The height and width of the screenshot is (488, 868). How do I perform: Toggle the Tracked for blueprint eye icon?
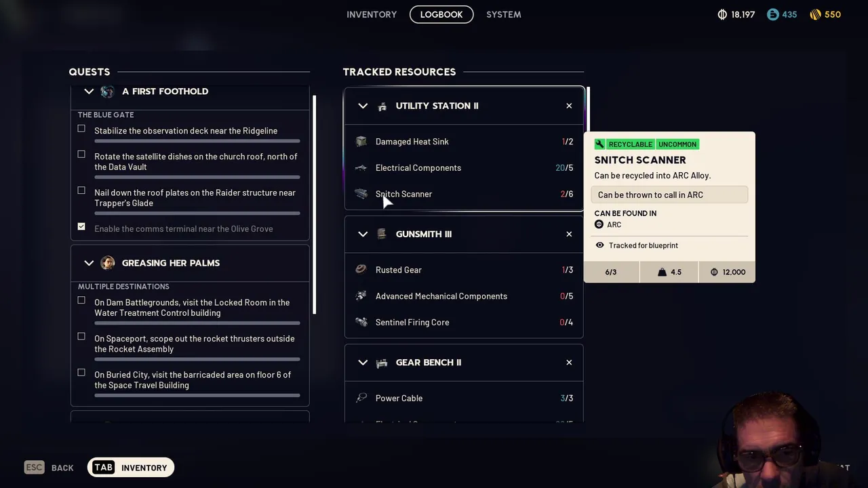[599, 245]
